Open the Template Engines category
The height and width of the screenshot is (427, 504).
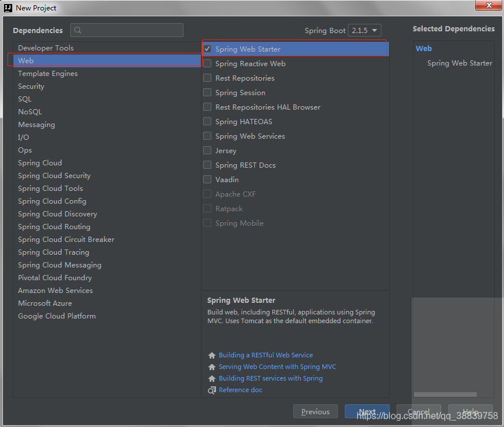(x=107, y=74)
